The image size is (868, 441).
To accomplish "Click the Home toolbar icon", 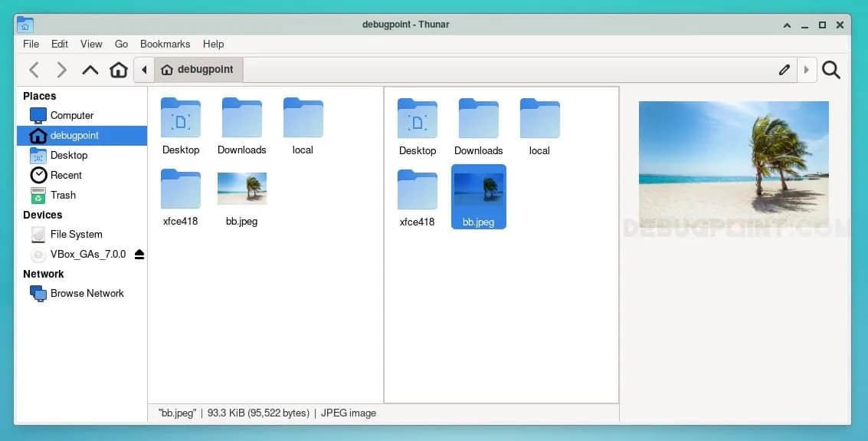I will (x=119, y=70).
